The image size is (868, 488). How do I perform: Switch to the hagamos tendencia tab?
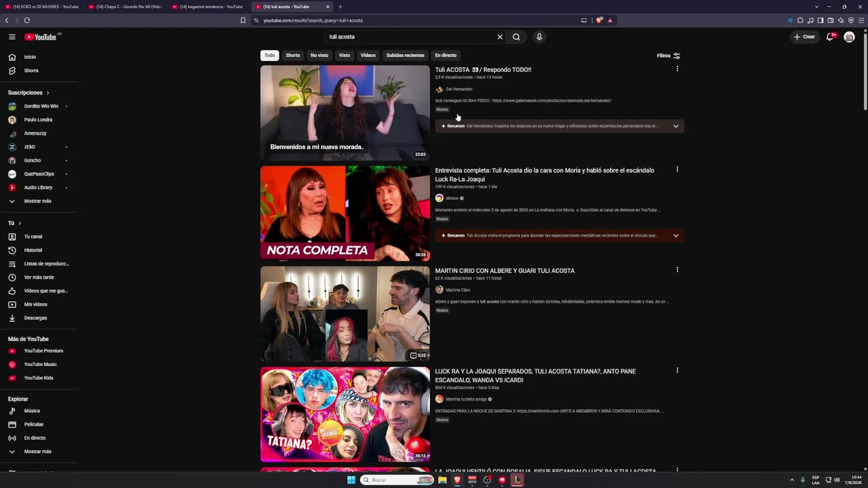click(209, 7)
